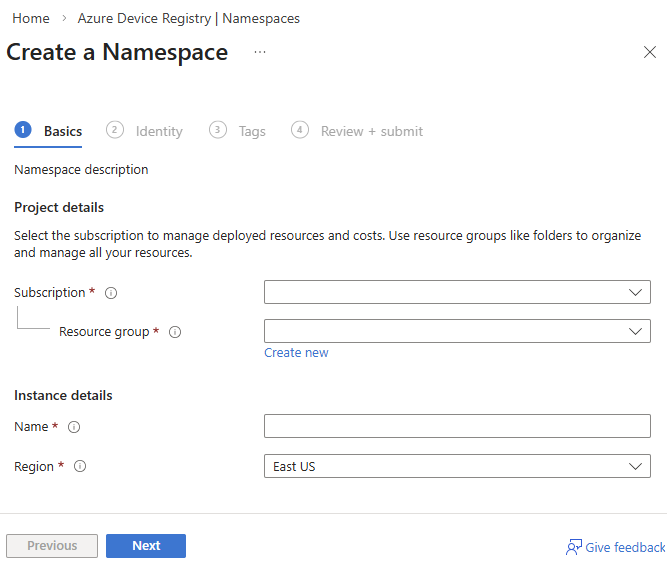Click the step 1 Basics circle icon
667x571 pixels.
[x=23, y=130]
